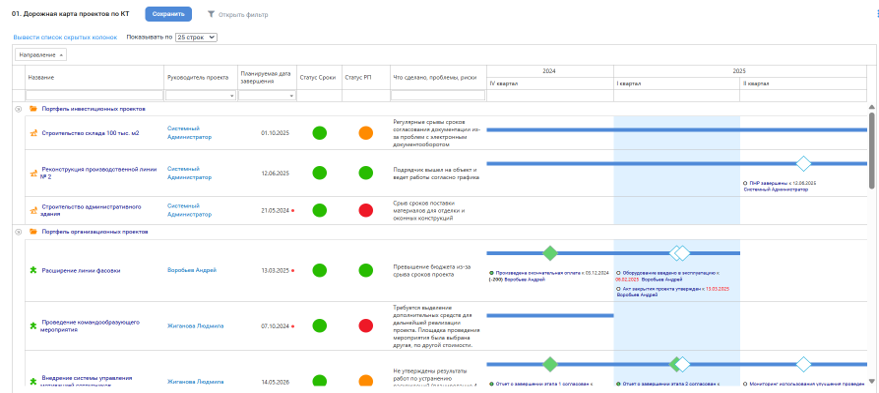Click green star icon beside Внедрение системы управления
Viewport: 879px width, 393px height.
pyautogui.click(x=33, y=381)
